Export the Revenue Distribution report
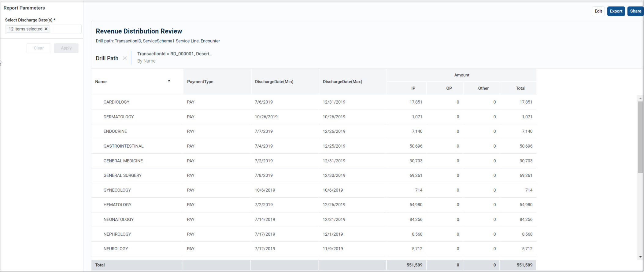Image resolution: width=644 pixels, height=272 pixels. [x=616, y=11]
